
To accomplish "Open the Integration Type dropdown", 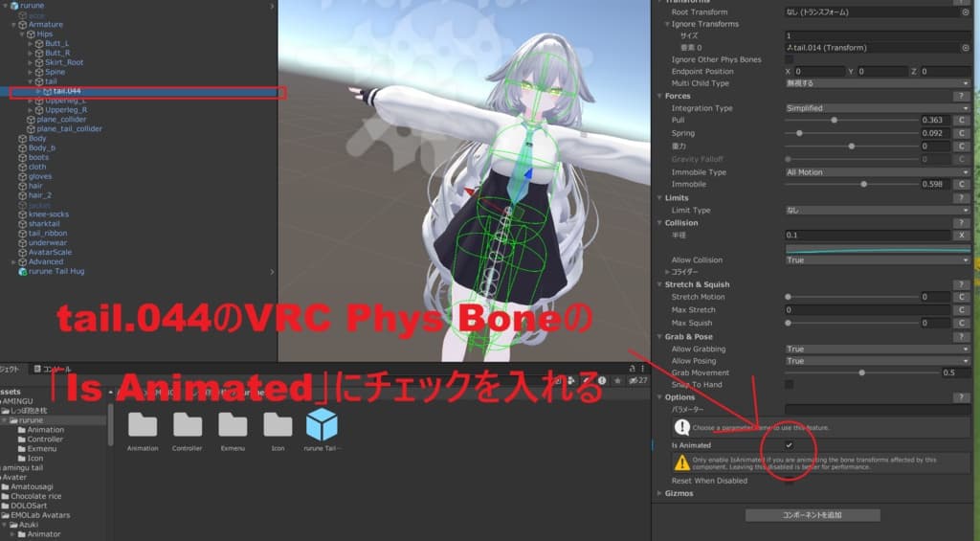I will [878, 108].
